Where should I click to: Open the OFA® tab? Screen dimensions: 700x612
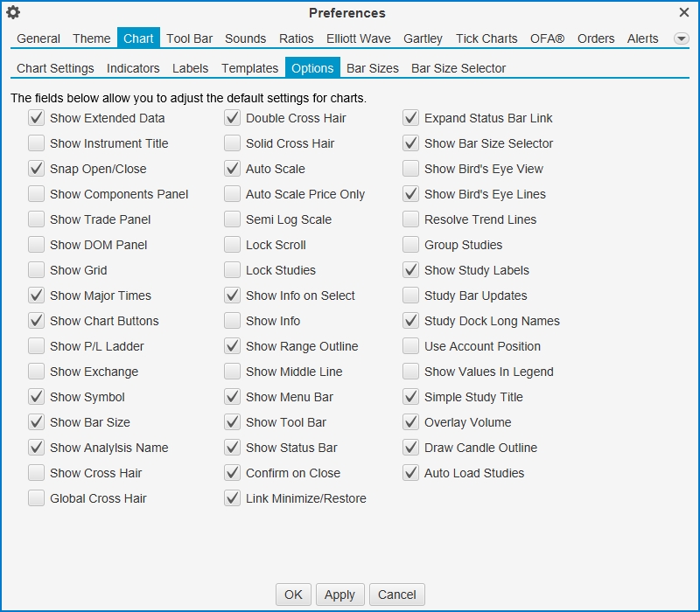pos(548,38)
